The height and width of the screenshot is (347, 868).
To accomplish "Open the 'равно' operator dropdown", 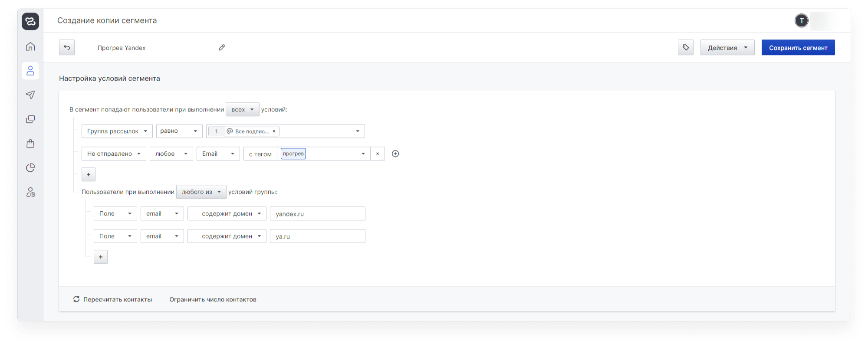I will (179, 131).
